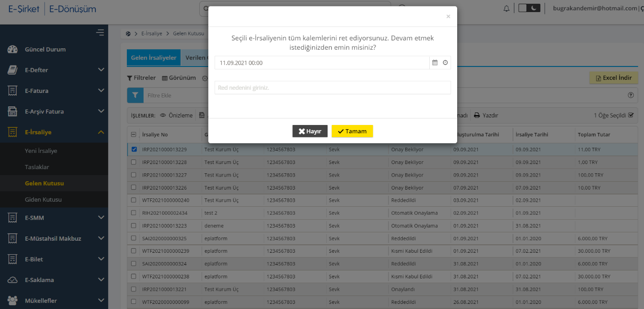
Task: Expand the E-Müstahsil Makbuz chevron
Action: [101, 238]
